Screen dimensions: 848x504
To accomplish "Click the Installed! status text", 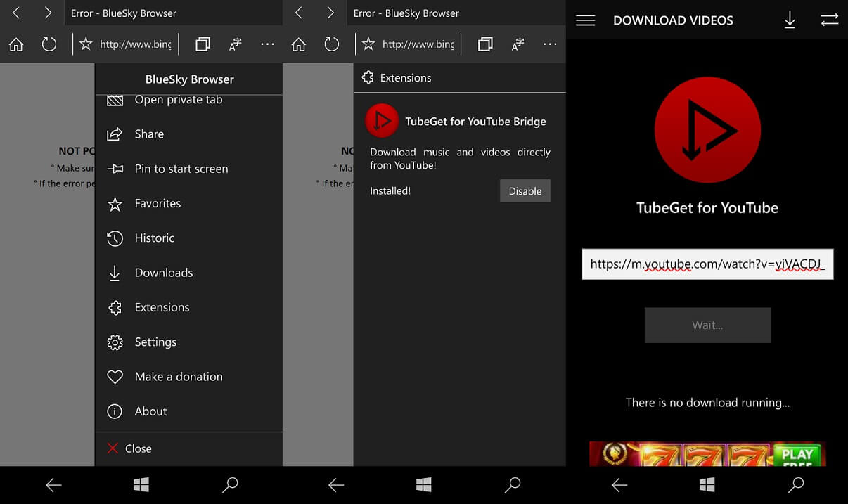I will coord(390,191).
